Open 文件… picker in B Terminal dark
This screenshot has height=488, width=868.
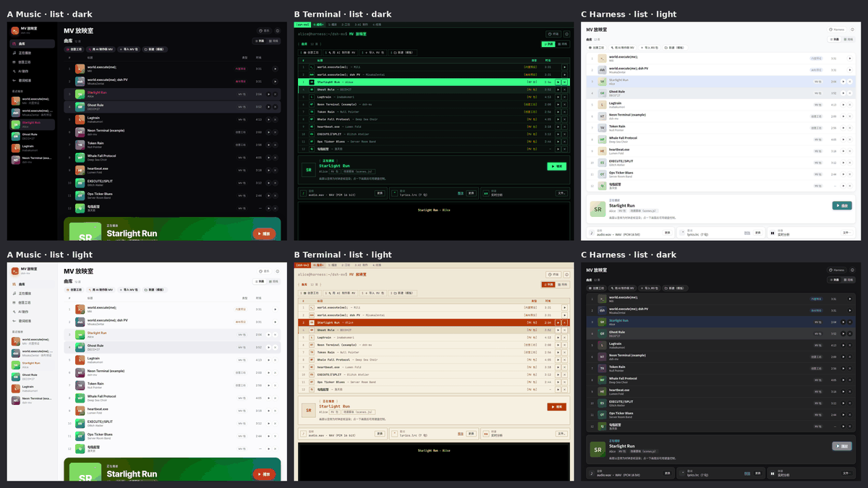tap(561, 193)
